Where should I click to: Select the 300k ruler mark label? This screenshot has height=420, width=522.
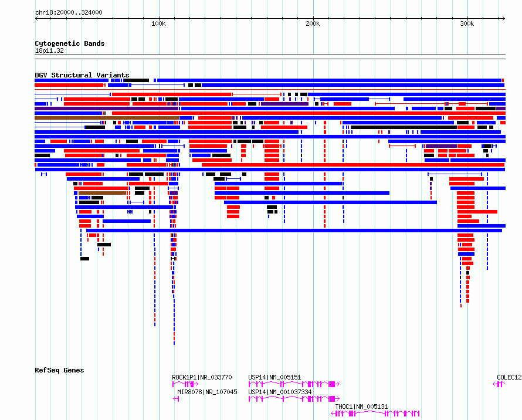(467, 23)
